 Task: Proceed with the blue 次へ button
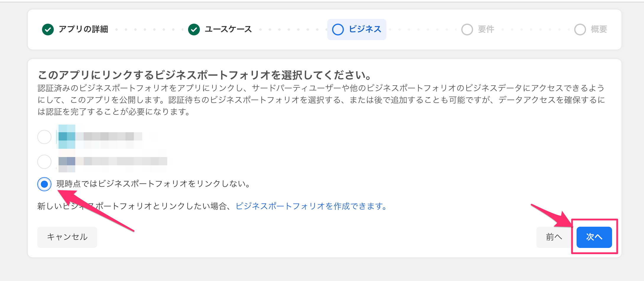594,237
